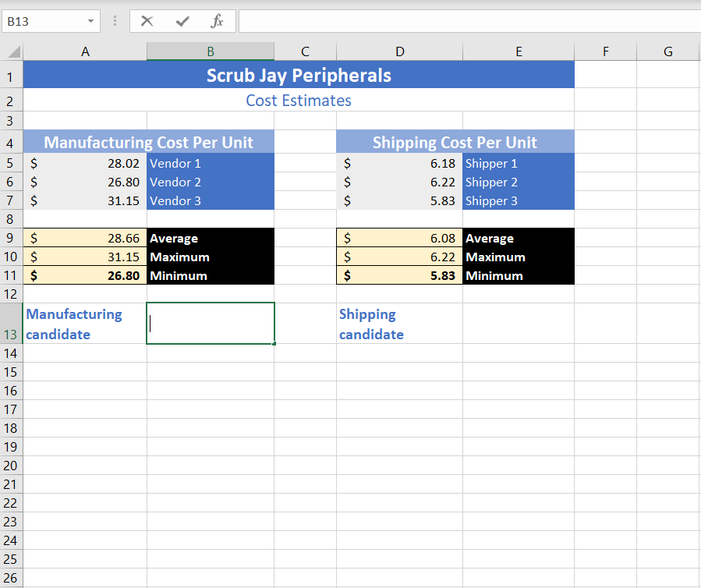Viewport: 701px width, 588px height.
Task: Select row 20 header
Action: point(11,466)
